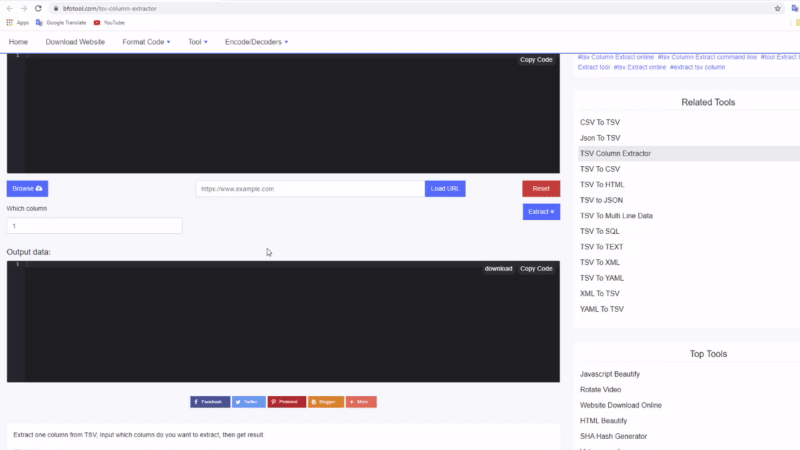Viewport: 800px width, 450px height.
Task: Open YouTube bookmark in bookmarks bar
Action: pyautogui.click(x=109, y=22)
